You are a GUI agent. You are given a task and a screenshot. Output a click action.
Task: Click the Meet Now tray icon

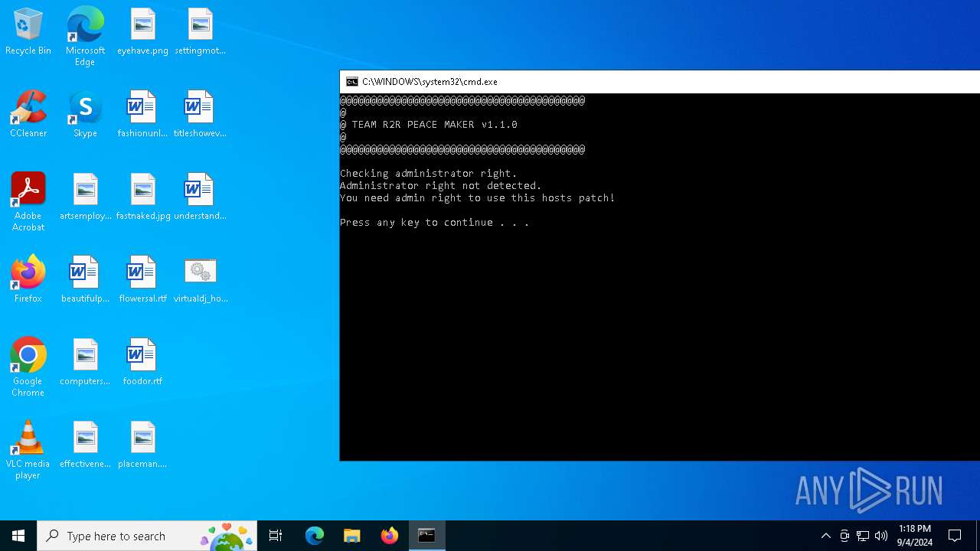pyautogui.click(x=844, y=536)
